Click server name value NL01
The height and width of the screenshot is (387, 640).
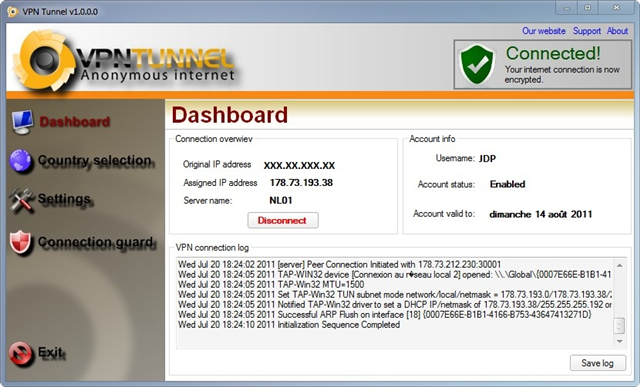pyautogui.click(x=281, y=200)
